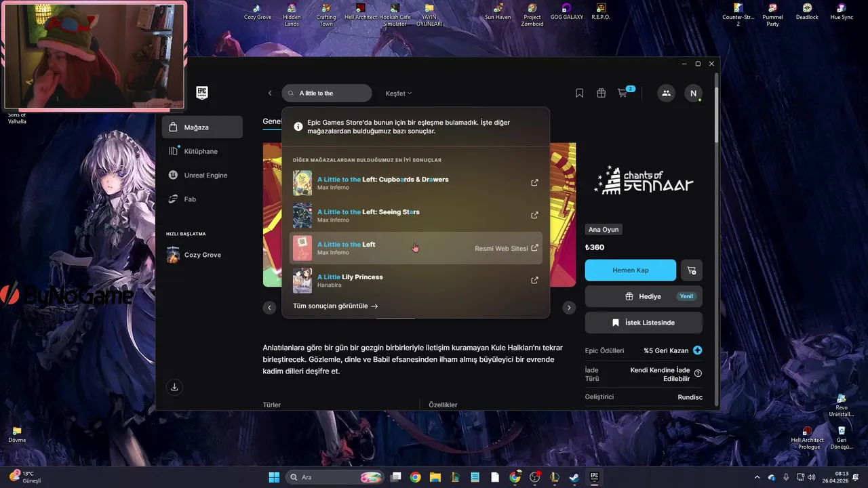Open the downloads icon in sidebar
This screenshot has height=488, width=868.
point(174,387)
